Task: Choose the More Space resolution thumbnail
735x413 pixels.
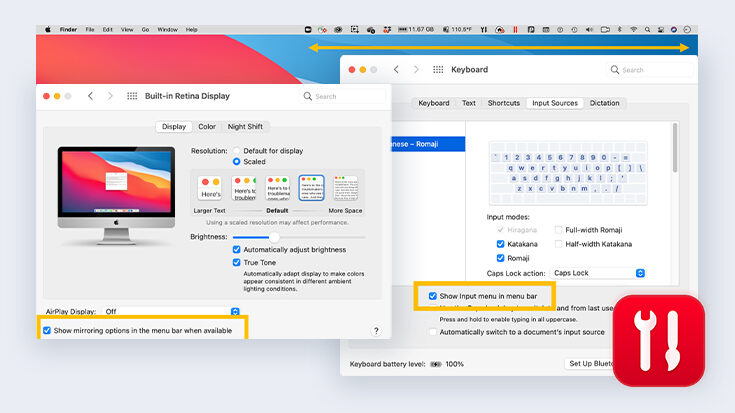Action: [345, 188]
